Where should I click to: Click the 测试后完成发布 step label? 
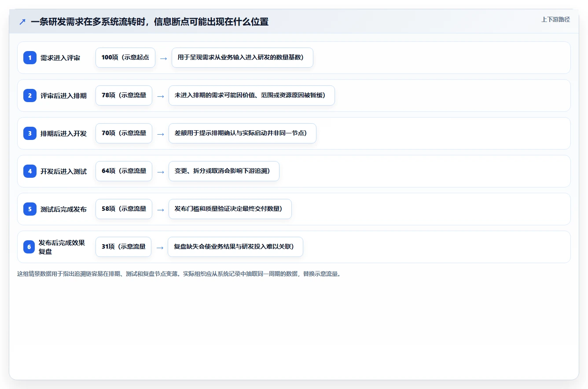pos(63,209)
